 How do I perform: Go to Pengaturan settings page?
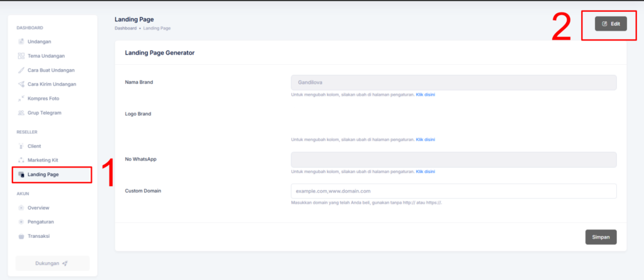click(41, 222)
